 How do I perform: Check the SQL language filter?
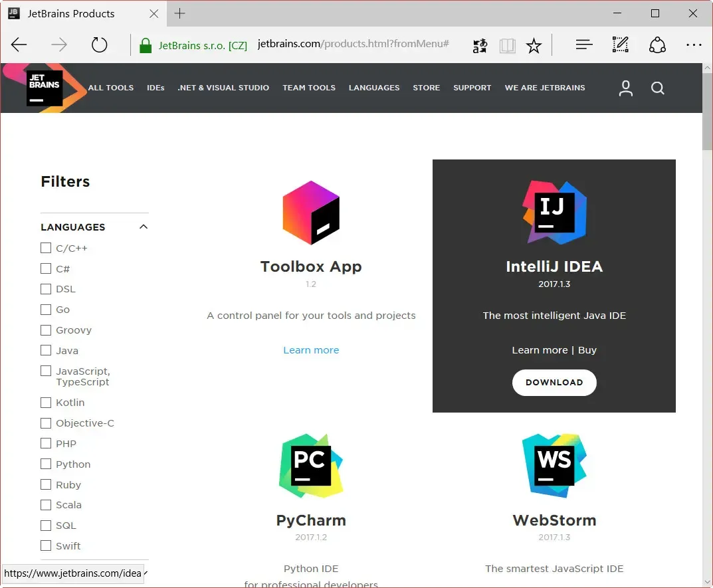pyautogui.click(x=45, y=526)
